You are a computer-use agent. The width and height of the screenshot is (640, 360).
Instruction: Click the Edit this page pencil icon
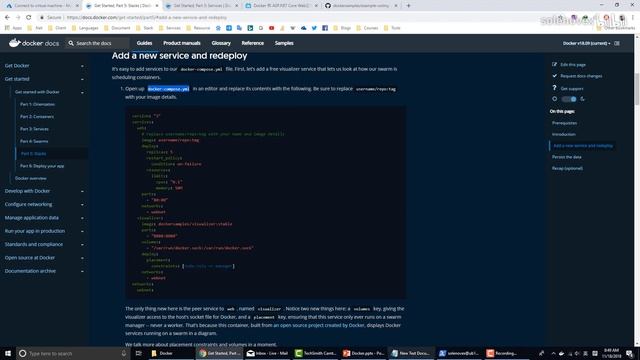click(x=554, y=64)
